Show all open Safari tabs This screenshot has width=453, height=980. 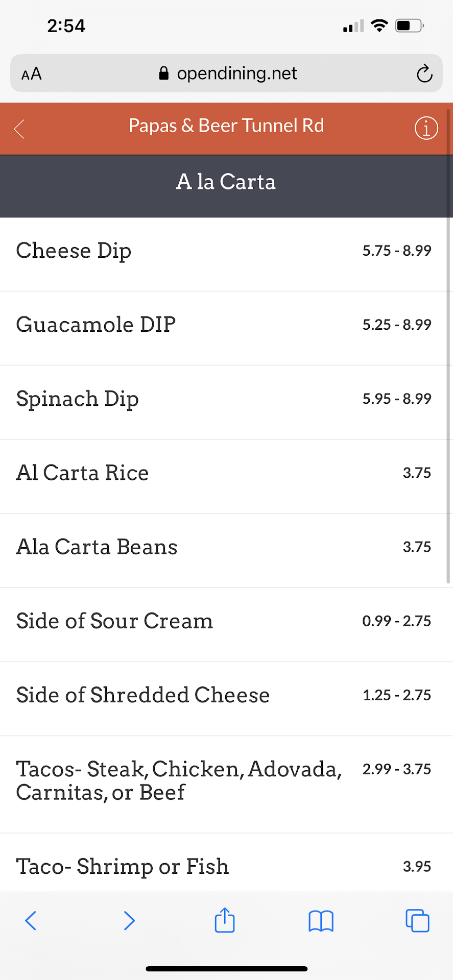click(x=417, y=921)
